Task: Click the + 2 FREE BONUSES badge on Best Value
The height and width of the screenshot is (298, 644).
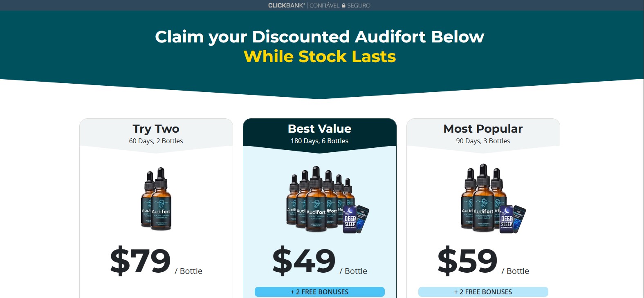Action: [319, 292]
